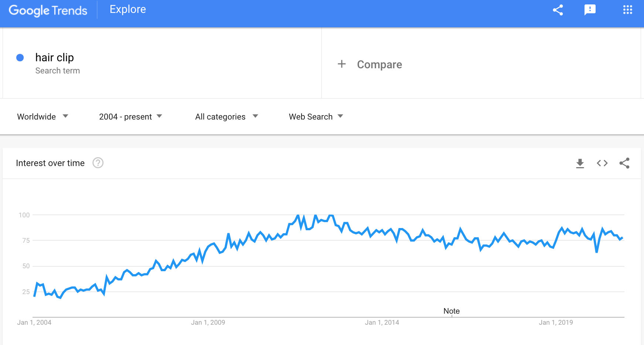Viewport: 644px width, 345px height.
Task: Expand the 2004 - present time range
Action: pyautogui.click(x=130, y=117)
